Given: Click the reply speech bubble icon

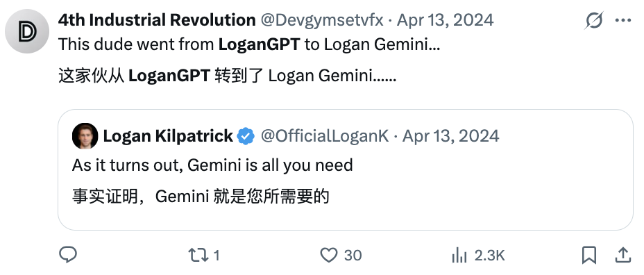Looking at the screenshot, I should click(68, 255).
